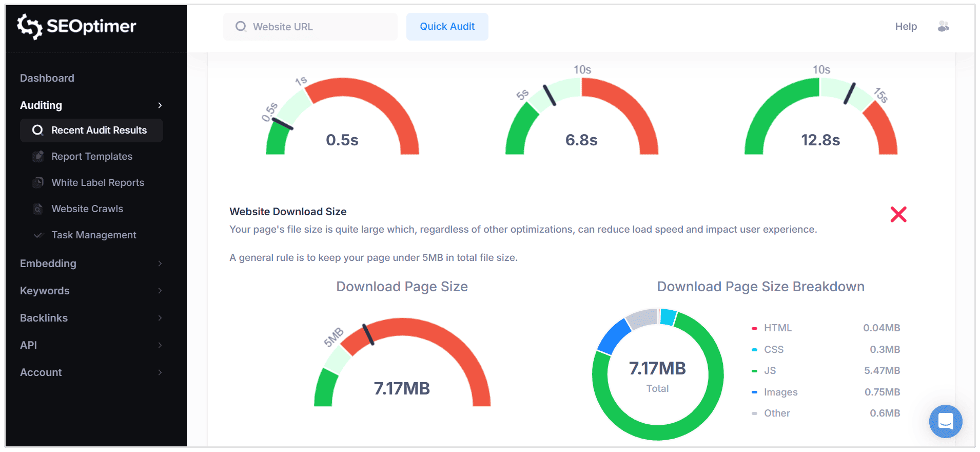The height and width of the screenshot is (452, 980).
Task: Expand the Keywords menu chevron
Action: [160, 291]
